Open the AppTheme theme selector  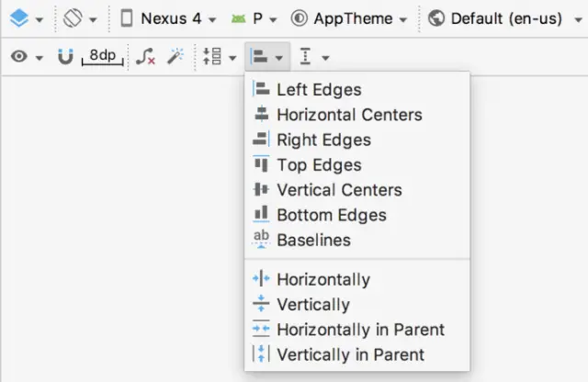[348, 18]
